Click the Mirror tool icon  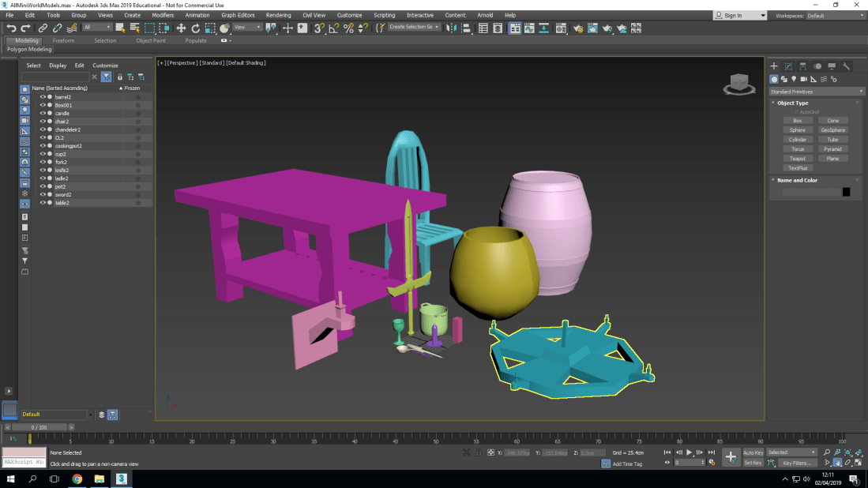(450, 28)
